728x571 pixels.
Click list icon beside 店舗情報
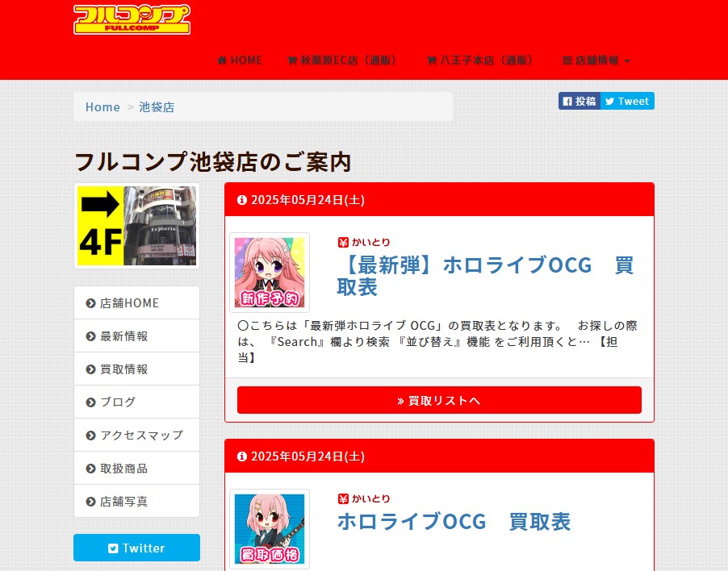coord(567,60)
